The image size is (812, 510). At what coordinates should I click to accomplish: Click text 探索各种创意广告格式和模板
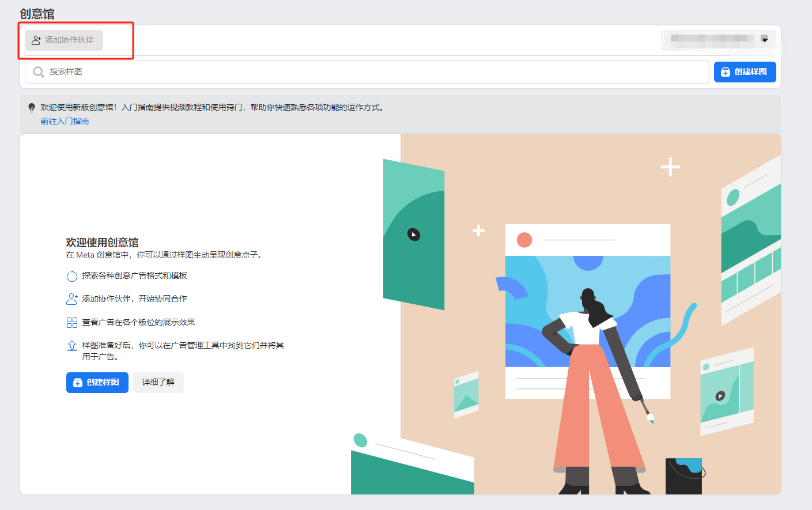(x=134, y=276)
